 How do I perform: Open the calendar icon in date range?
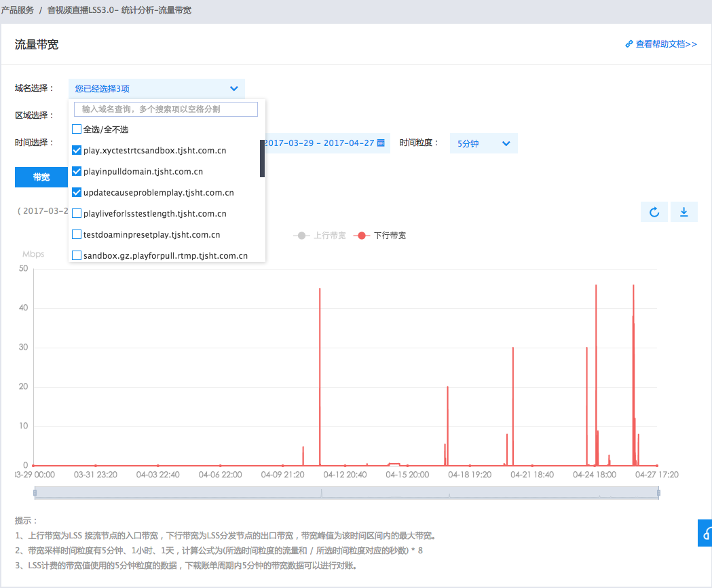pos(381,143)
